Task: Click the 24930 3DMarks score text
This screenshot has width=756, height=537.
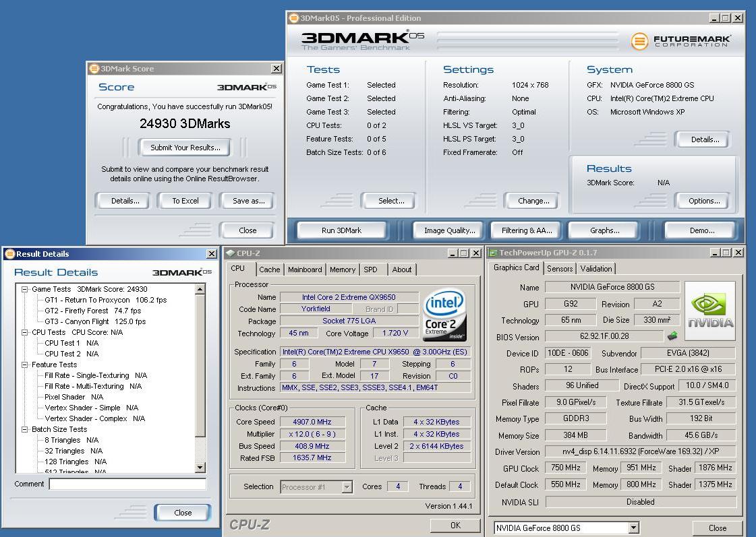Action: coord(185,124)
